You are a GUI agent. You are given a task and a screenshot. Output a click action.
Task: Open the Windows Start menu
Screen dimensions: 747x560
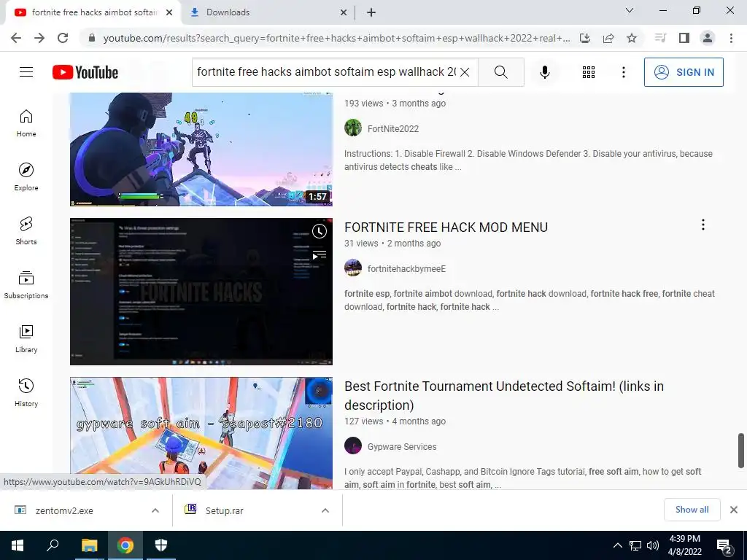tap(18, 545)
